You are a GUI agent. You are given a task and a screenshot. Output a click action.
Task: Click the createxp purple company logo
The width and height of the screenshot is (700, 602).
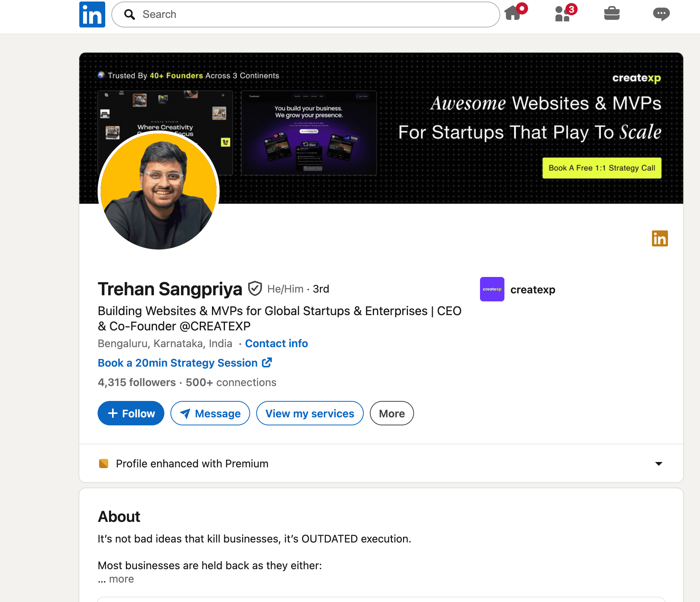click(492, 289)
